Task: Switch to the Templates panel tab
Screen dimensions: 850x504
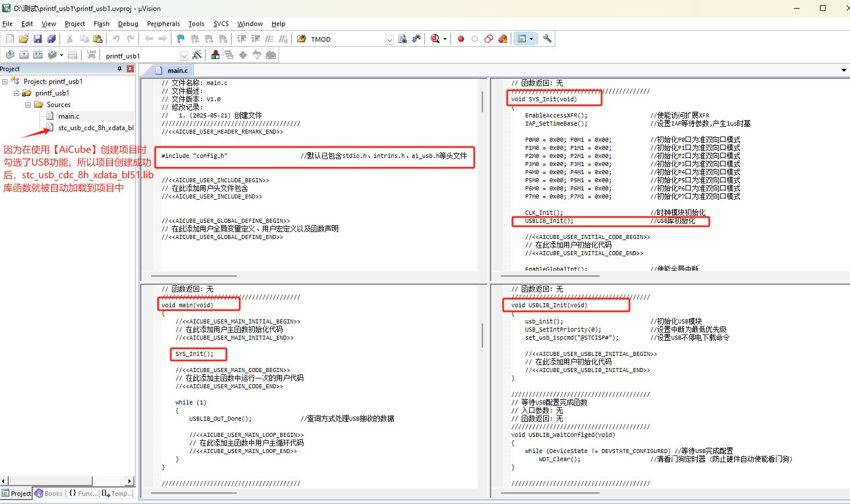Action: [117, 494]
